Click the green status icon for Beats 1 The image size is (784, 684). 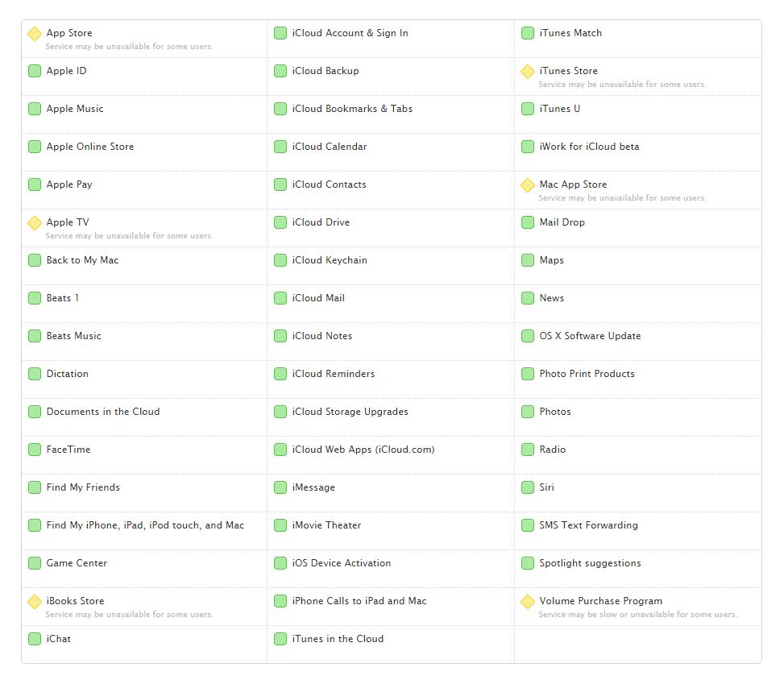pos(35,299)
